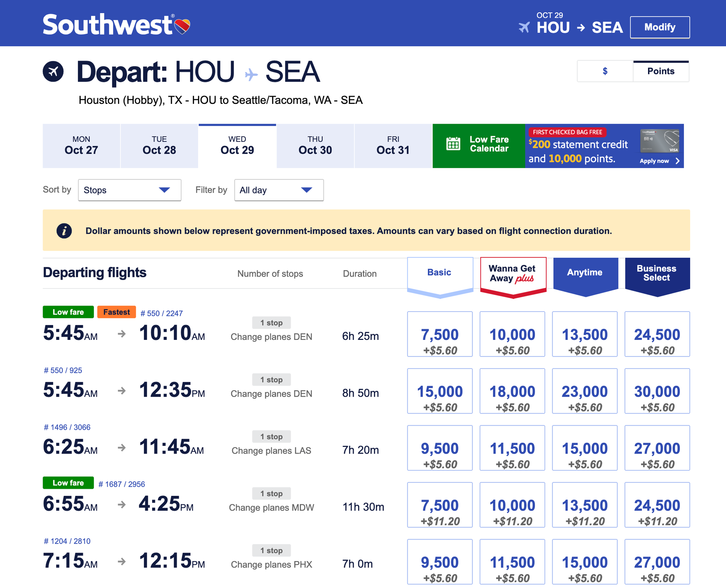Select the Tue Oct 28 date tab
Image resolution: width=726 pixels, height=588 pixels.
(x=159, y=146)
